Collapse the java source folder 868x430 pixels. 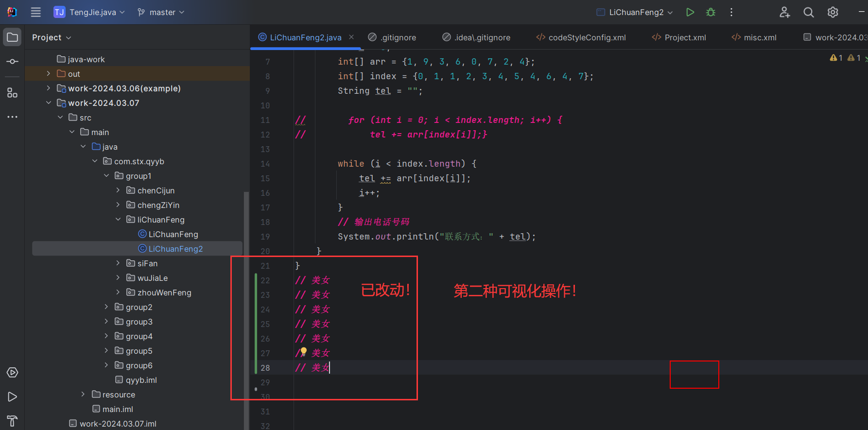point(83,146)
